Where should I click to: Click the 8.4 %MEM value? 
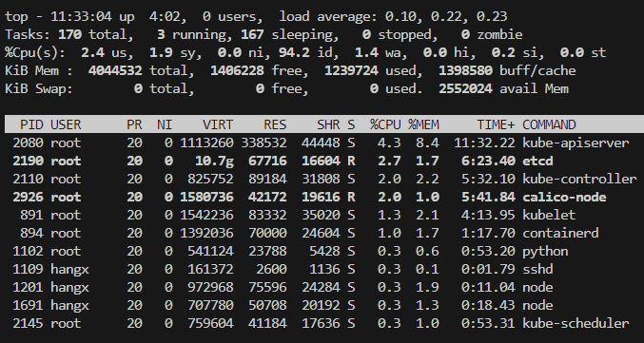pos(427,143)
